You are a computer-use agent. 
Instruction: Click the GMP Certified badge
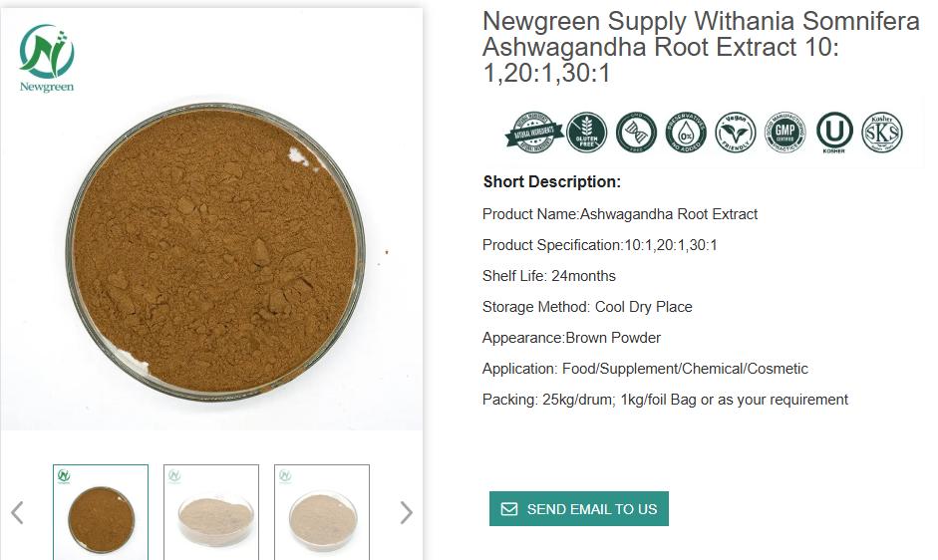click(x=784, y=133)
